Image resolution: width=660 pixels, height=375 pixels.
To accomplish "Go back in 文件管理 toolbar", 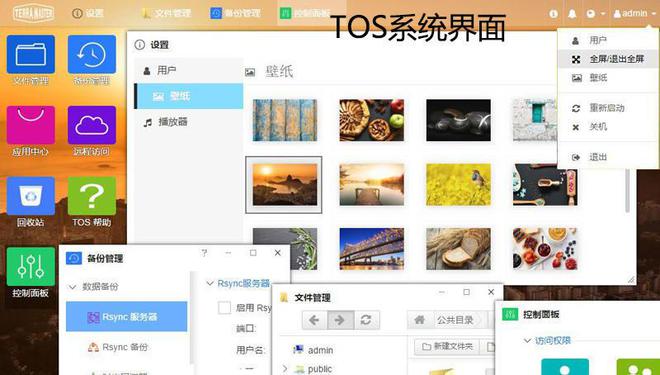I will click(x=314, y=320).
